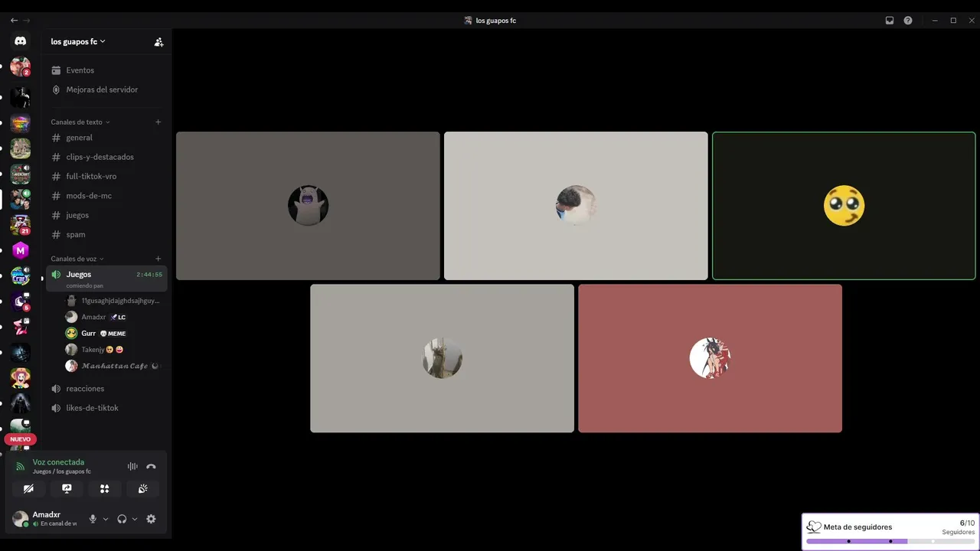Open Eventos calendar icon
The height and width of the screenshot is (551, 980).
pyautogui.click(x=56, y=70)
